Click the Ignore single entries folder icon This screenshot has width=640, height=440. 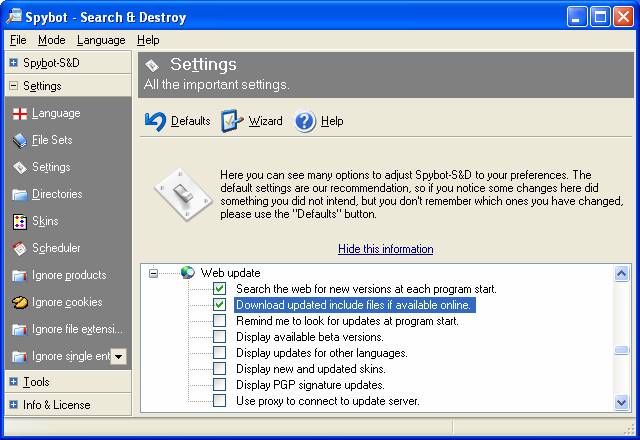[20, 356]
